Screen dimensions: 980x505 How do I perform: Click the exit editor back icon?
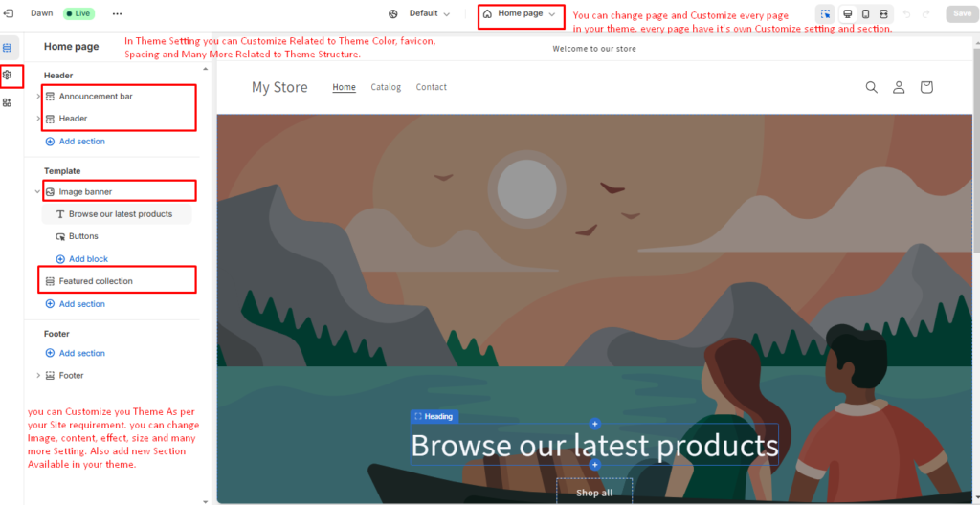coord(8,13)
